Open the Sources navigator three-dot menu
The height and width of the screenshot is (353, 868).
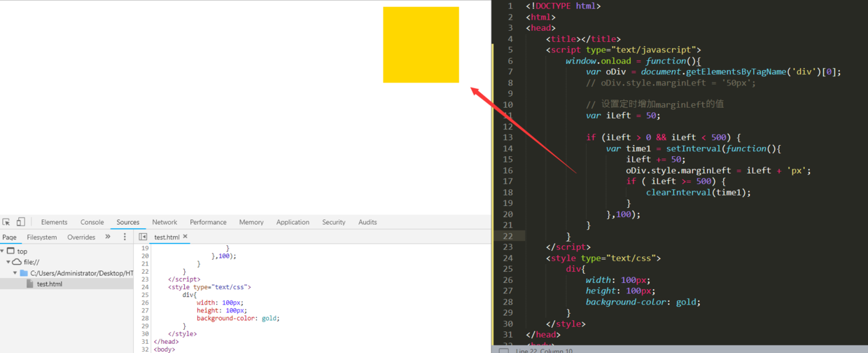point(125,237)
